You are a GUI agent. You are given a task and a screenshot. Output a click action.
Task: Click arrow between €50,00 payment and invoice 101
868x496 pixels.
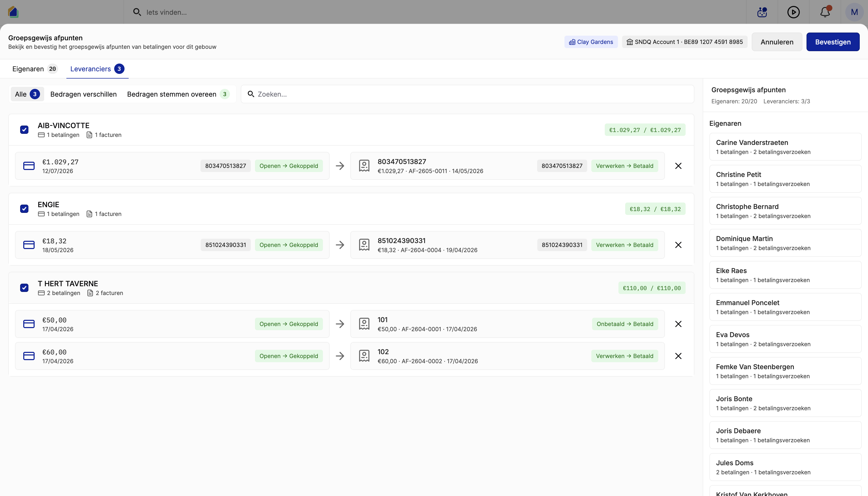pos(340,324)
